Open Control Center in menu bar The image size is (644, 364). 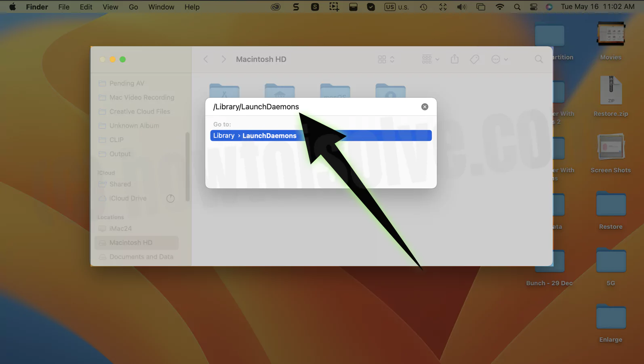coord(533,7)
